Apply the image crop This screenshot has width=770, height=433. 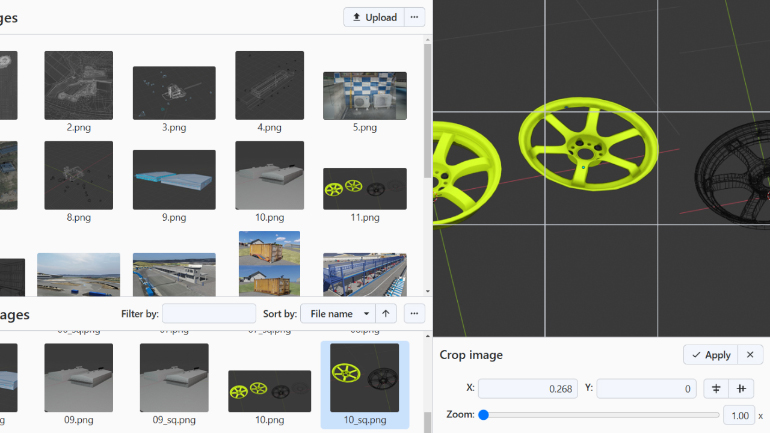pyautogui.click(x=710, y=355)
